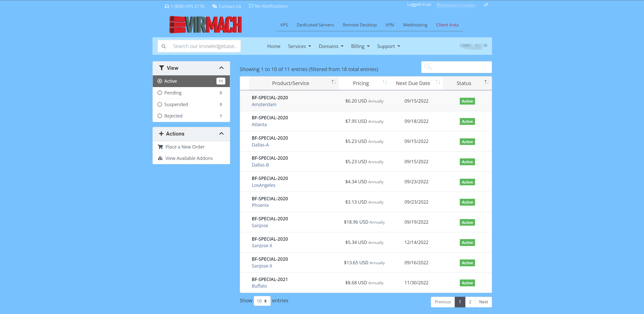Click the $13.65 USD SanJose-X pricing cell
The height and width of the screenshot is (314, 644).
364,263
